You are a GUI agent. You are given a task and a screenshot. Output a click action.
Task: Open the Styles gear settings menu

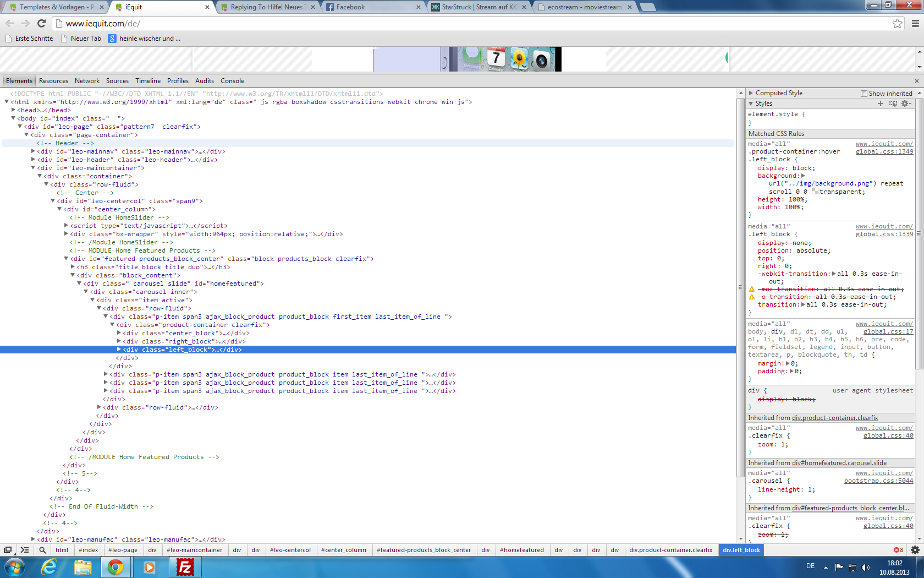coord(905,103)
